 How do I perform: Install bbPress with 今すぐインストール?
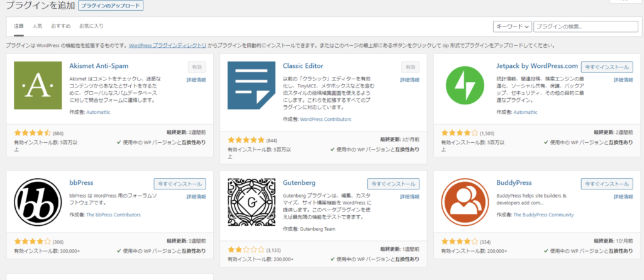180,184
